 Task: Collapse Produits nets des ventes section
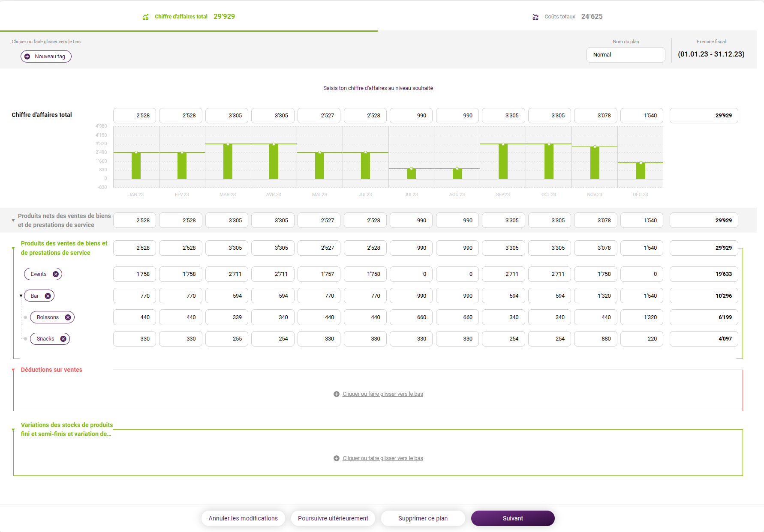pyautogui.click(x=13, y=221)
